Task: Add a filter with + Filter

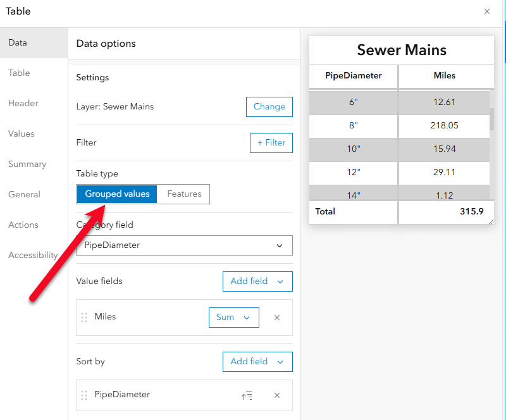Action: (x=271, y=143)
